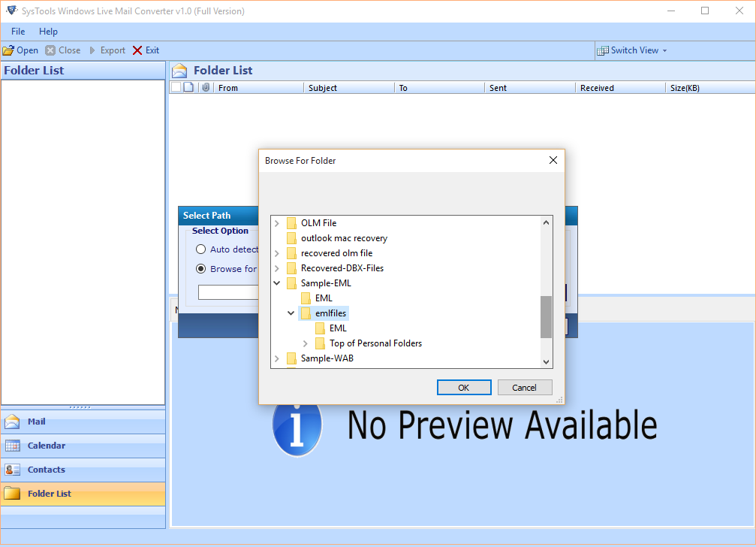Sort by the Size(KB) column
Screen dimensions: 756x547
coord(710,88)
